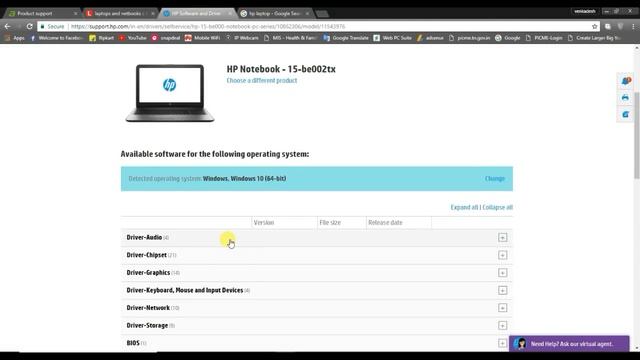Viewport: 640px width, 360px height.
Task: Click the HP notebook product image
Action: [x=170, y=93]
